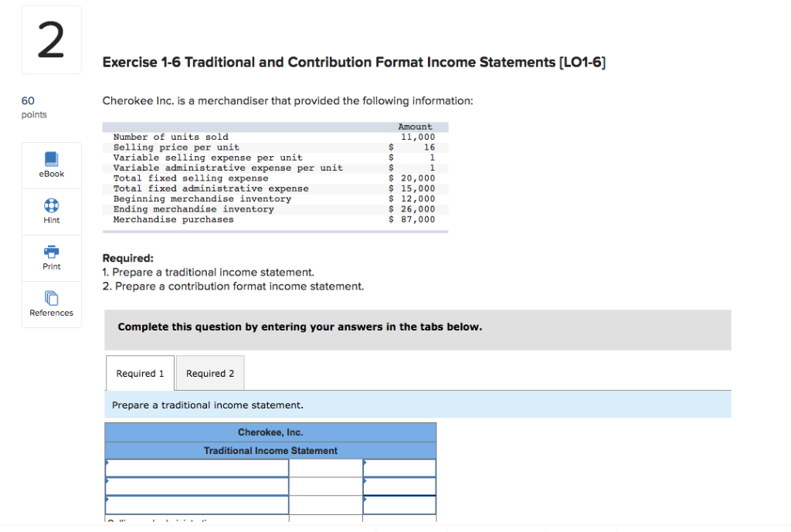Image resolution: width=791 pixels, height=532 pixels.
Task: Select 'Merchandise purchases' row text
Action: point(174,219)
